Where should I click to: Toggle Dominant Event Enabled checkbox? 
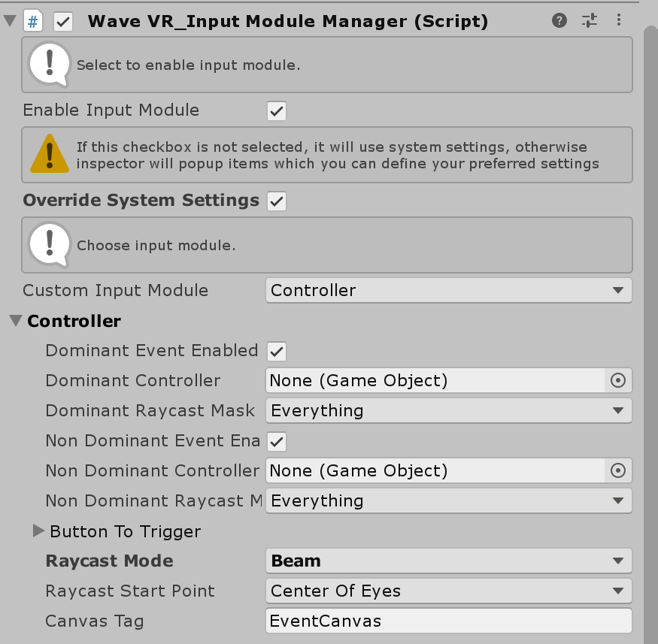[277, 352]
